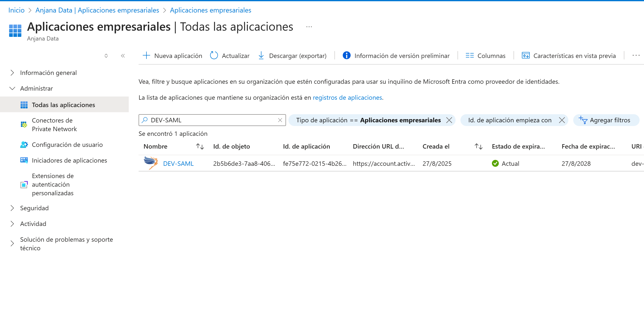
Task: Open the DEV-SAML application link
Action: 178,164
